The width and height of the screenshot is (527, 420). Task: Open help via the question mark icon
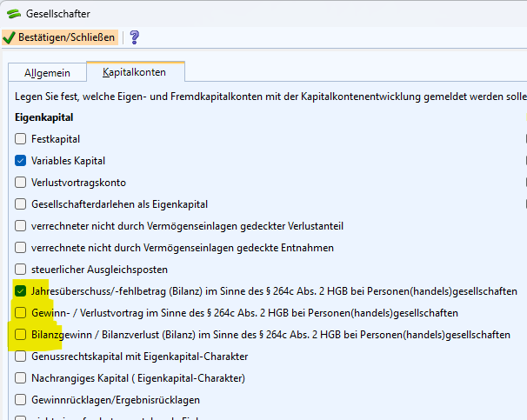point(134,37)
